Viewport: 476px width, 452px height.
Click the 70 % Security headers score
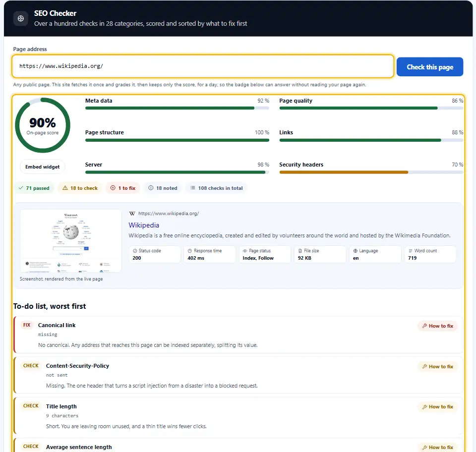click(457, 165)
